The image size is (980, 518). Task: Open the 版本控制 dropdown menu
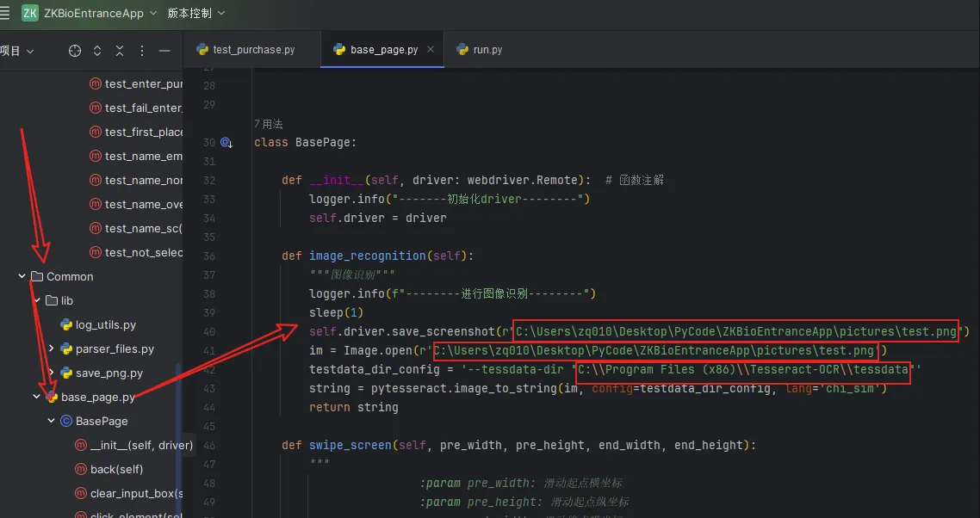[196, 13]
